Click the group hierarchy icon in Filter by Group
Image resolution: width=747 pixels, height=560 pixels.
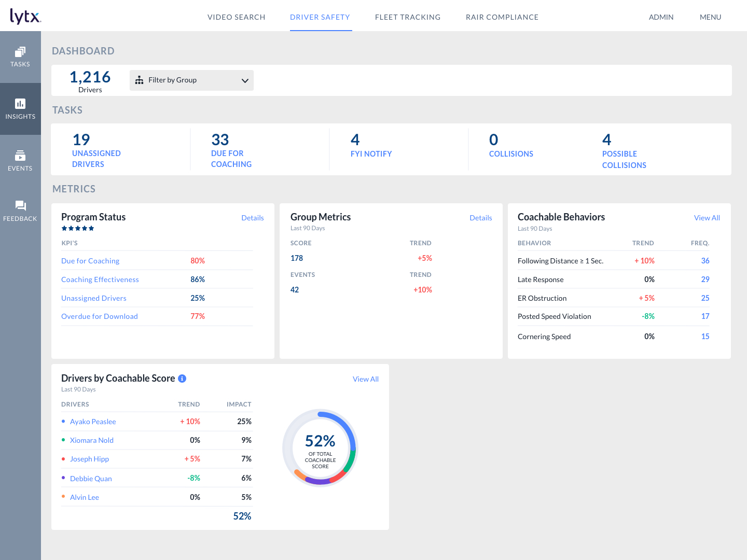(x=139, y=80)
